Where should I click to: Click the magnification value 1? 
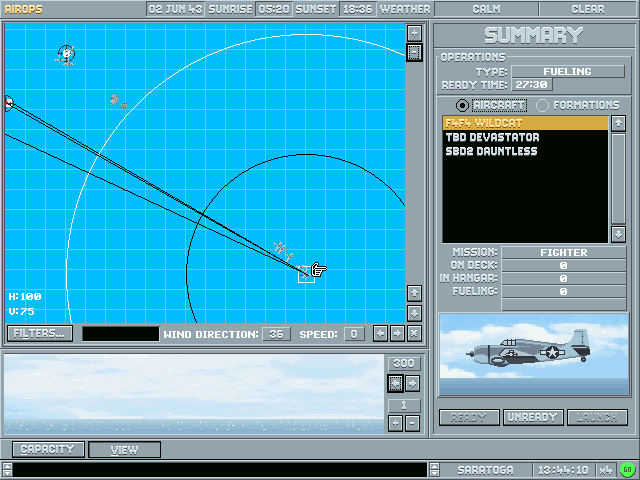[x=404, y=405]
